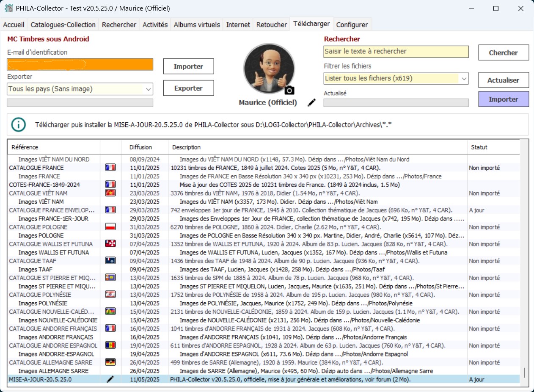Click the Polynésie flag icon
This screenshot has width=534, height=392.
(x=110, y=295)
